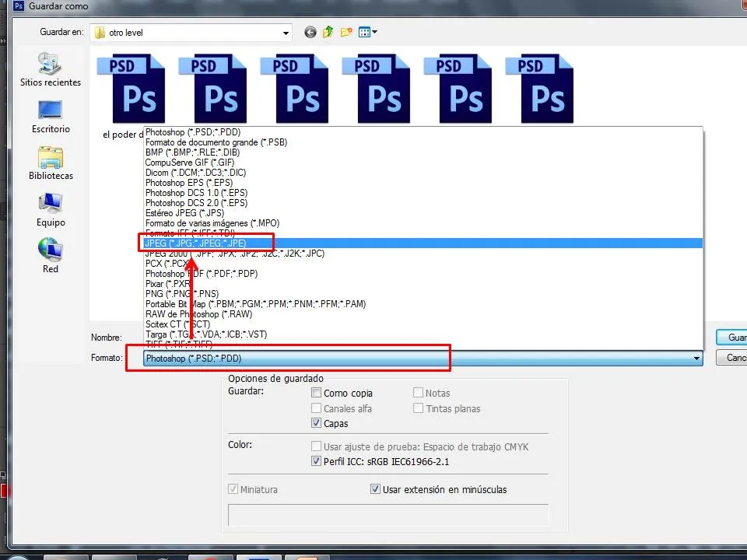Choose PNG format option
This screenshot has height=560, width=747.
tap(423, 294)
